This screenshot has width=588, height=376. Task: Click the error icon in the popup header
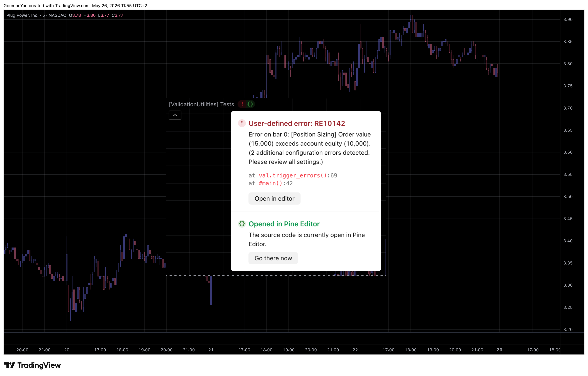tap(242, 123)
